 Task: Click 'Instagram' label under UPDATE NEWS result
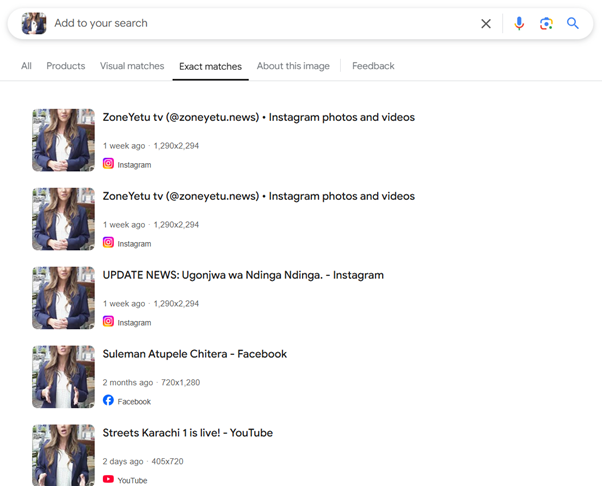click(134, 323)
